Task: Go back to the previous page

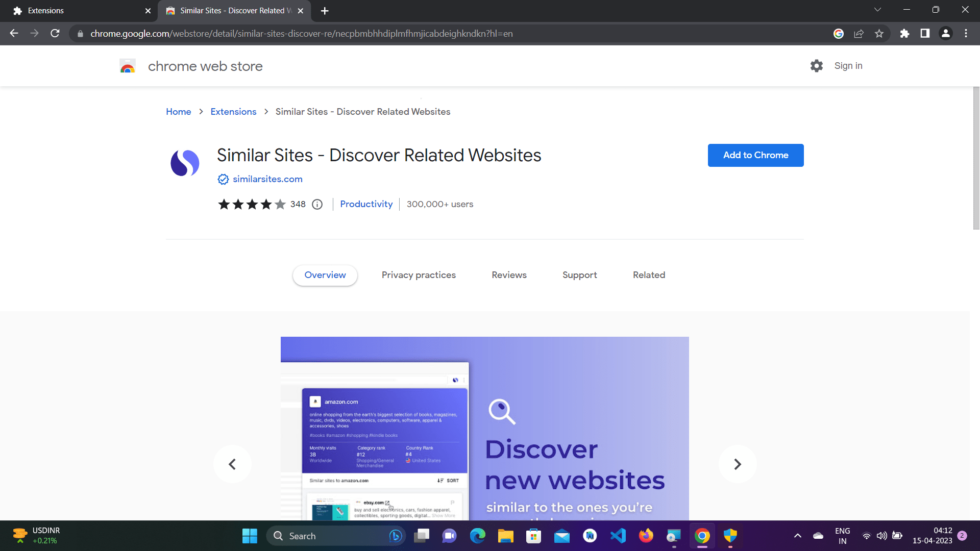Action: tap(14, 33)
